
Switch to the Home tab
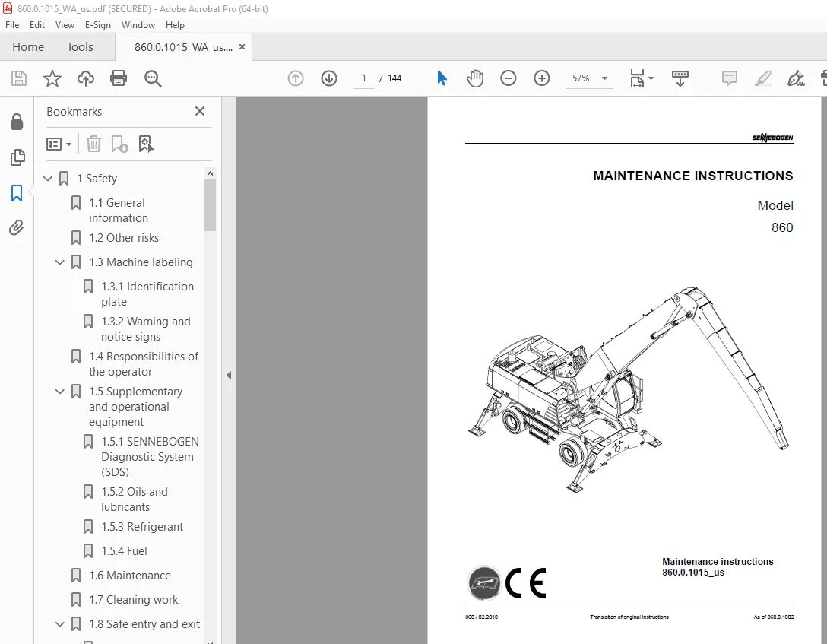coord(28,47)
